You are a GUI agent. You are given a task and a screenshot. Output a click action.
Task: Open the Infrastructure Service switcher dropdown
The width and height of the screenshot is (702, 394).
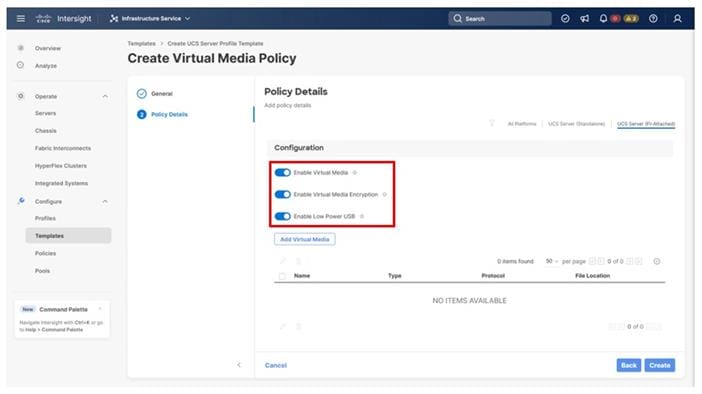coord(150,18)
